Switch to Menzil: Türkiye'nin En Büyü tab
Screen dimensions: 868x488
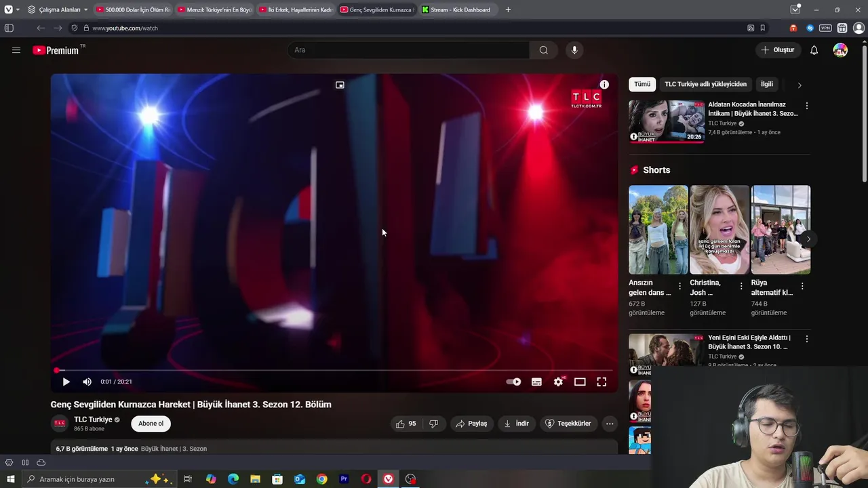coord(214,9)
